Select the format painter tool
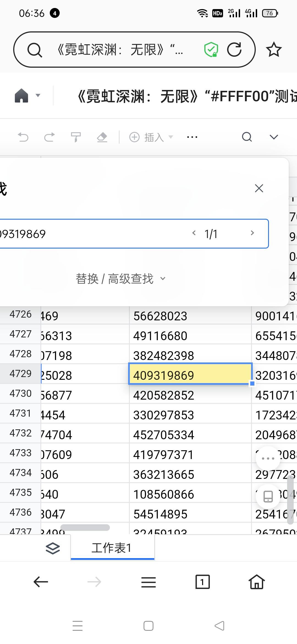 click(76, 137)
